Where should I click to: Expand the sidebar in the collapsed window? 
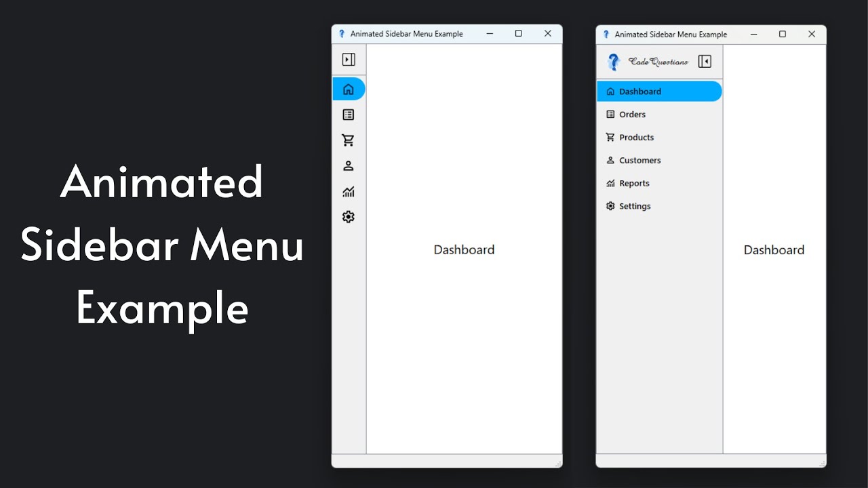click(349, 60)
